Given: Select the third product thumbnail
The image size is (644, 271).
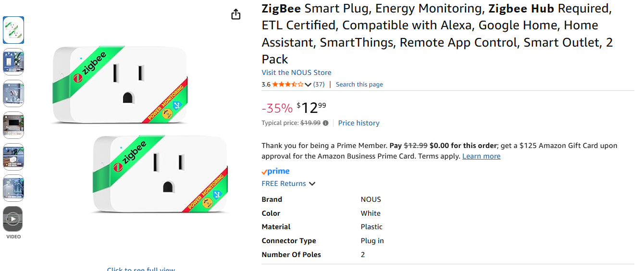Looking at the screenshot, I should [13, 93].
